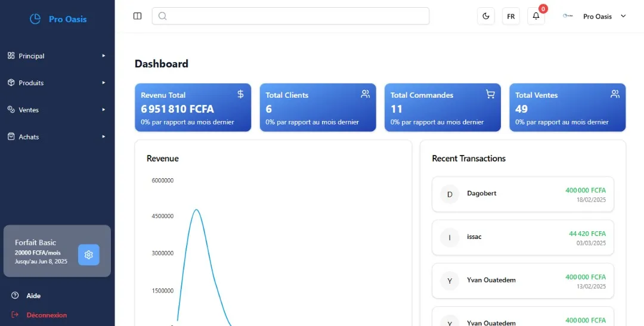
Task: Click the Produits box icon
Action: [11, 82]
